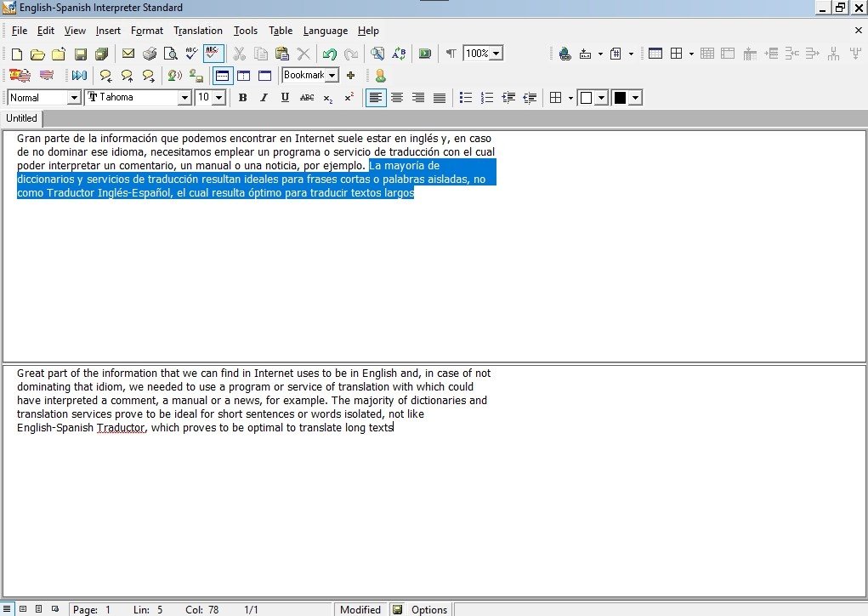Viewport: 868px width, 616px height.
Task: Open the Tools menu
Action: click(245, 31)
